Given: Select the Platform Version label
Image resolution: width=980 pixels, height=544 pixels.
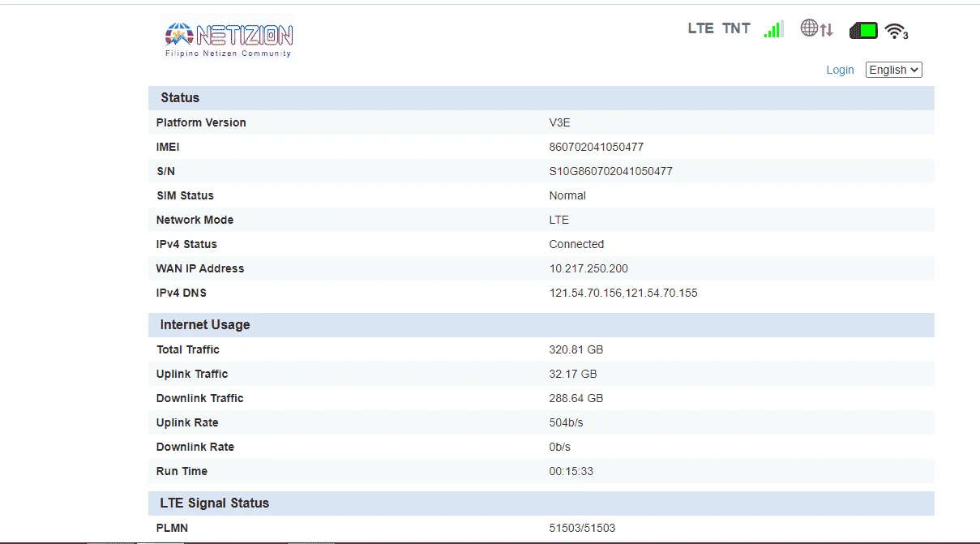Looking at the screenshot, I should [x=201, y=122].
